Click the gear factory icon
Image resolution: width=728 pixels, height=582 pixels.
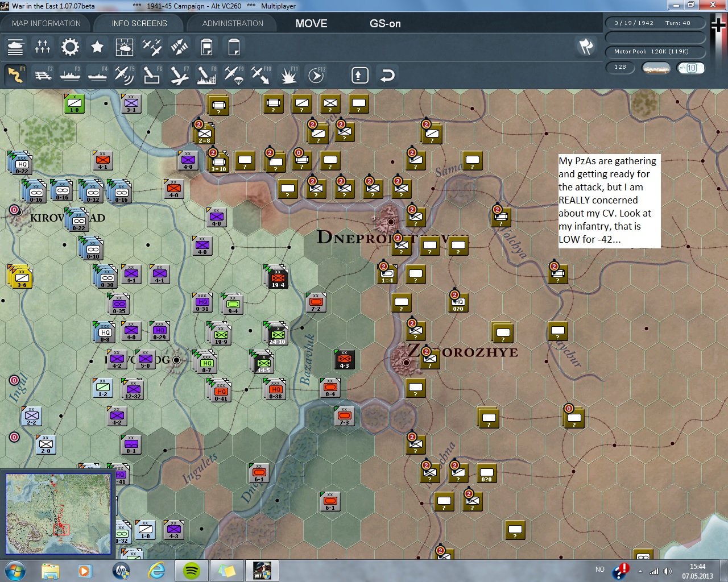coord(70,47)
